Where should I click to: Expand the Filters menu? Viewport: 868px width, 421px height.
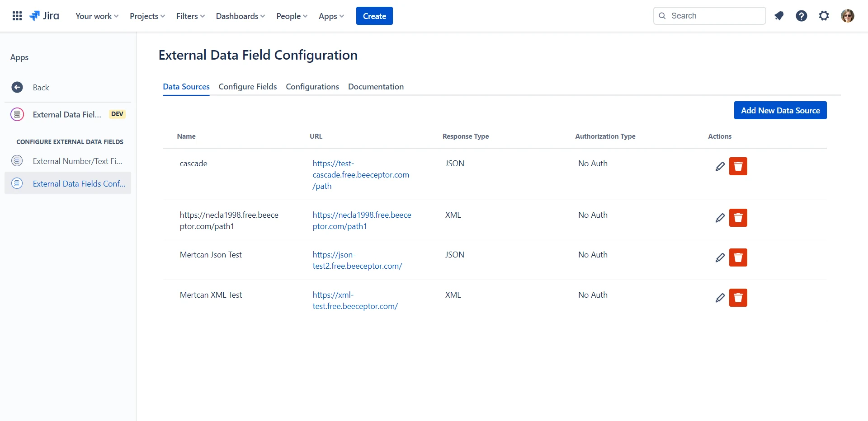(190, 16)
